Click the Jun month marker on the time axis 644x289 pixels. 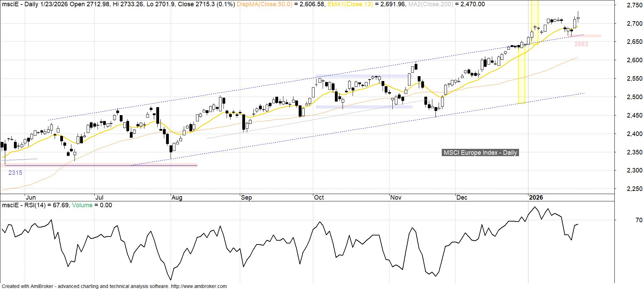pos(31,198)
